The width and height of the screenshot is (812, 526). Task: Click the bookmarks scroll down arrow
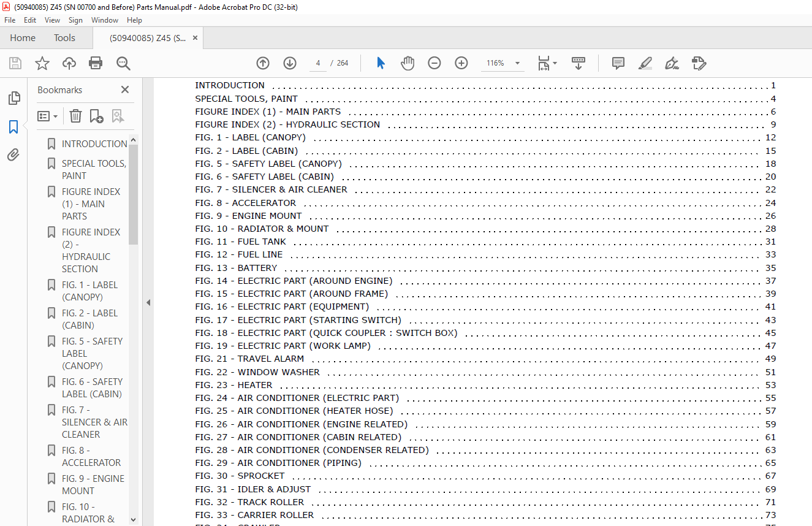[134, 520]
